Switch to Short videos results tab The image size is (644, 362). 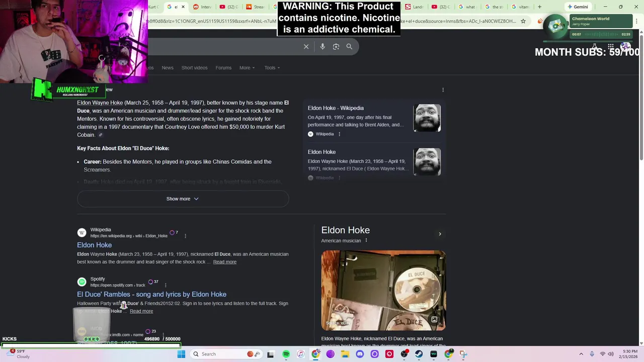[x=194, y=68]
